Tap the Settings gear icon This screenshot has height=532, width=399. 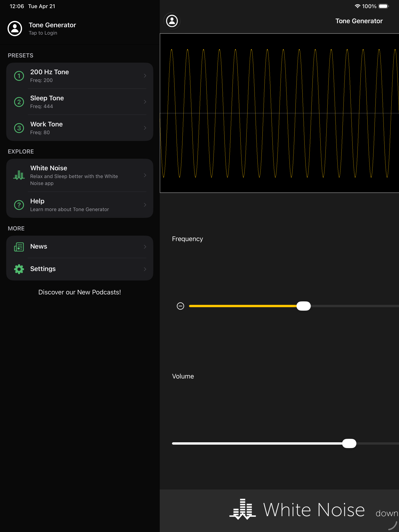pos(19,269)
